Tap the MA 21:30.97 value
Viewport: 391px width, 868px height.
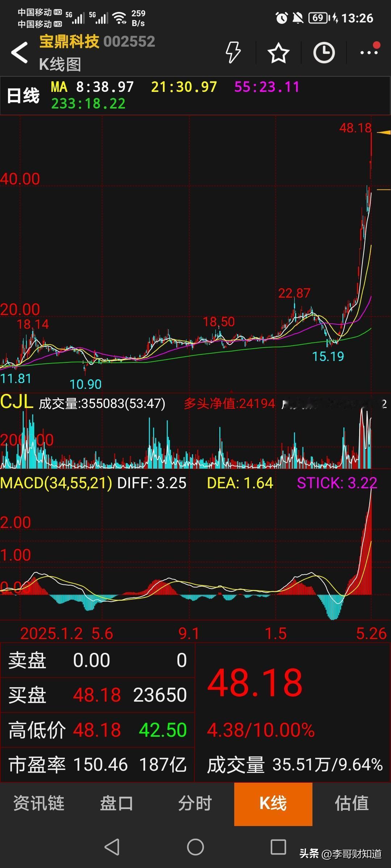tap(184, 87)
